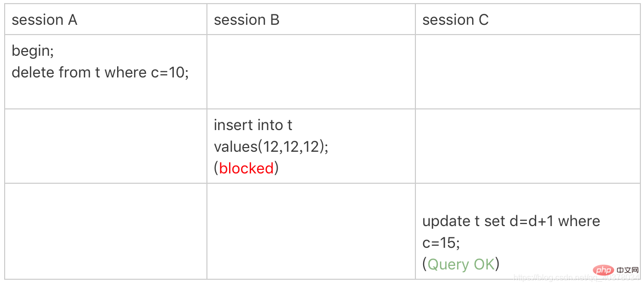Image resolution: width=644 pixels, height=287 pixels.
Task: Select the "delete from t where c=10;" line
Action: tap(100, 72)
